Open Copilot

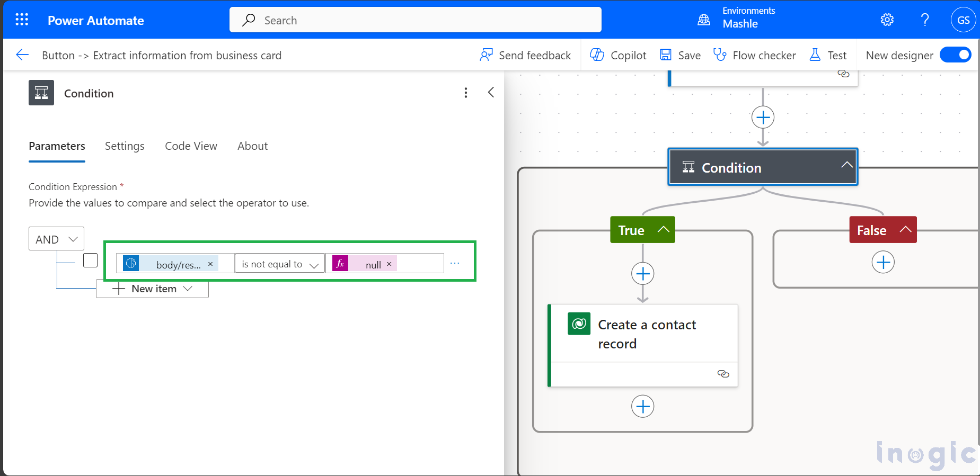pos(618,55)
